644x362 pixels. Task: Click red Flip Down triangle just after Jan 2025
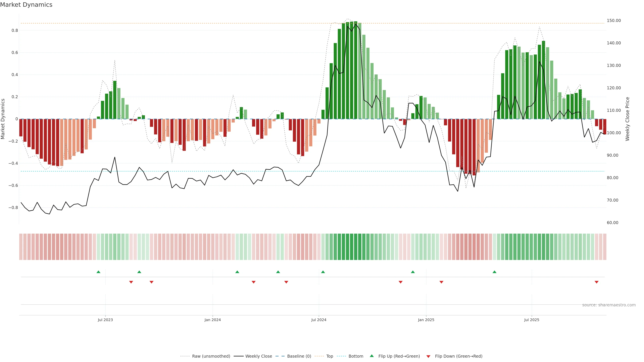point(442,282)
